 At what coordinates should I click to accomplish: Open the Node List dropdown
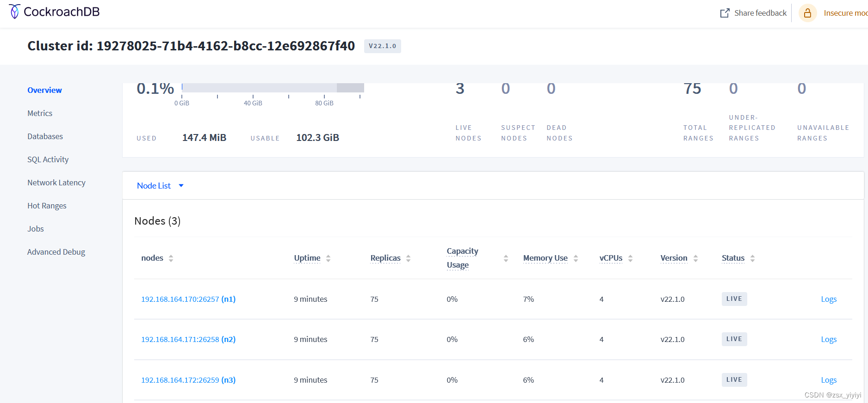coord(160,186)
